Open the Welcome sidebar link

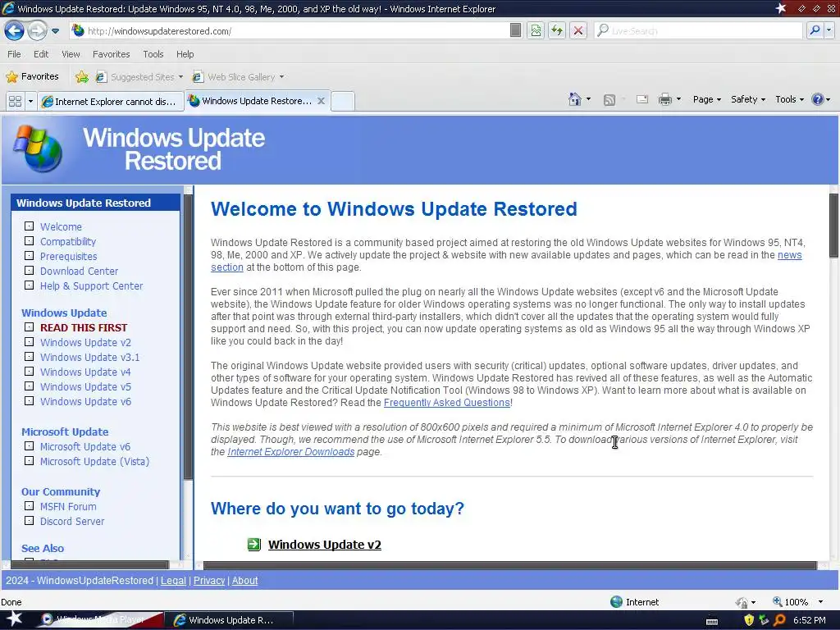61,226
